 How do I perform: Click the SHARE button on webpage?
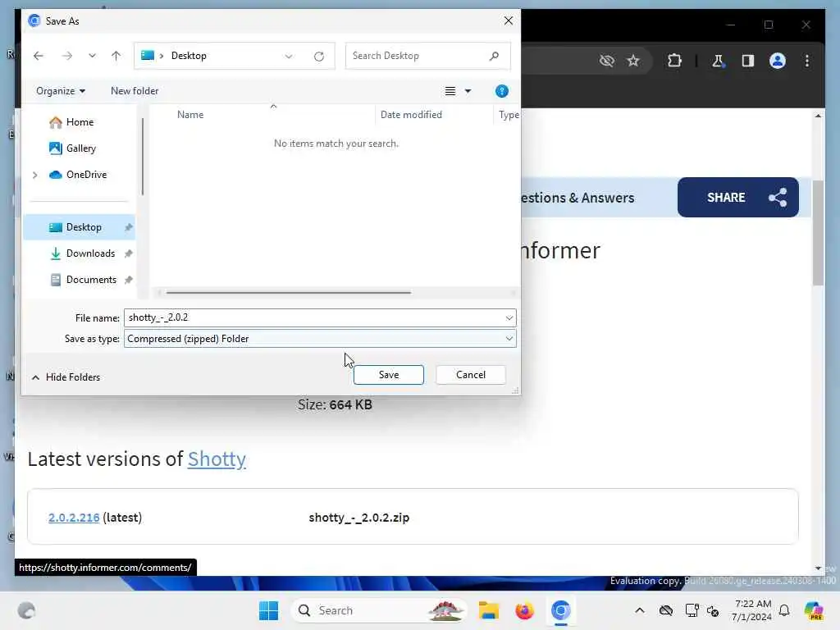click(737, 197)
